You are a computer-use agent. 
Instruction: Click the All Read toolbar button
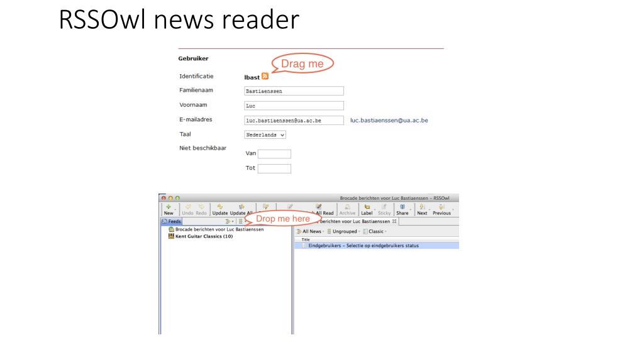tap(323, 210)
